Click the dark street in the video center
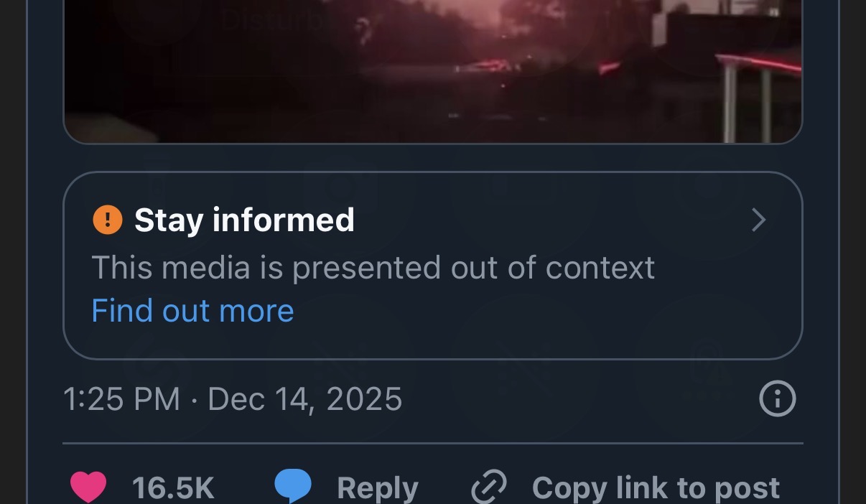 (431, 93)
